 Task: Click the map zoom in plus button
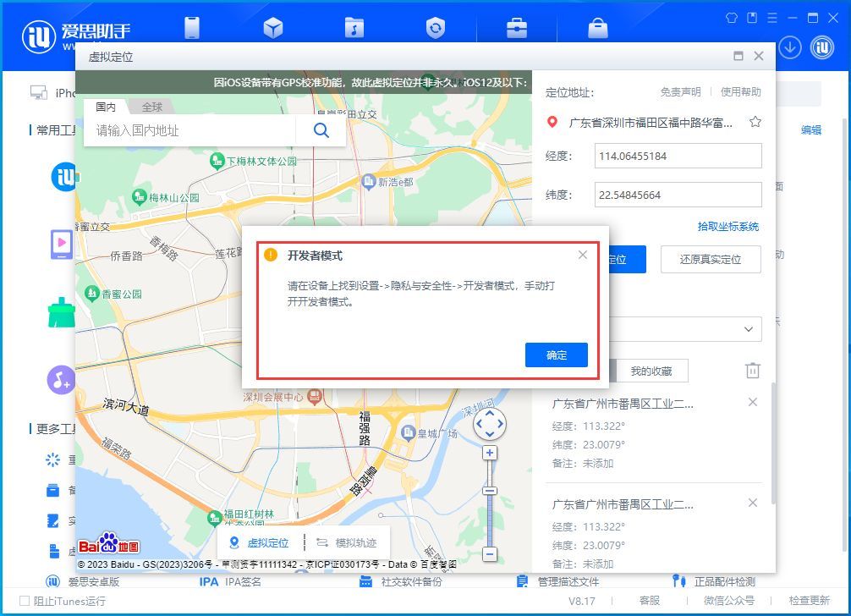pyautogui.click(x=490, y=453)
